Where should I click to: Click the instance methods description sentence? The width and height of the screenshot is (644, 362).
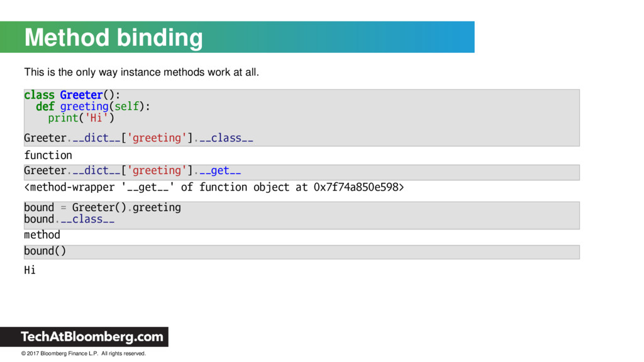142,72
